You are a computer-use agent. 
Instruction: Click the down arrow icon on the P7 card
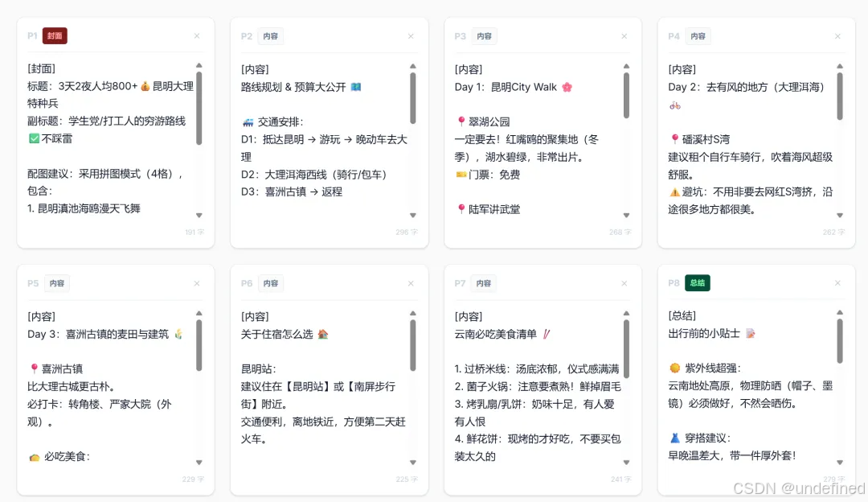tap(626, 463)
